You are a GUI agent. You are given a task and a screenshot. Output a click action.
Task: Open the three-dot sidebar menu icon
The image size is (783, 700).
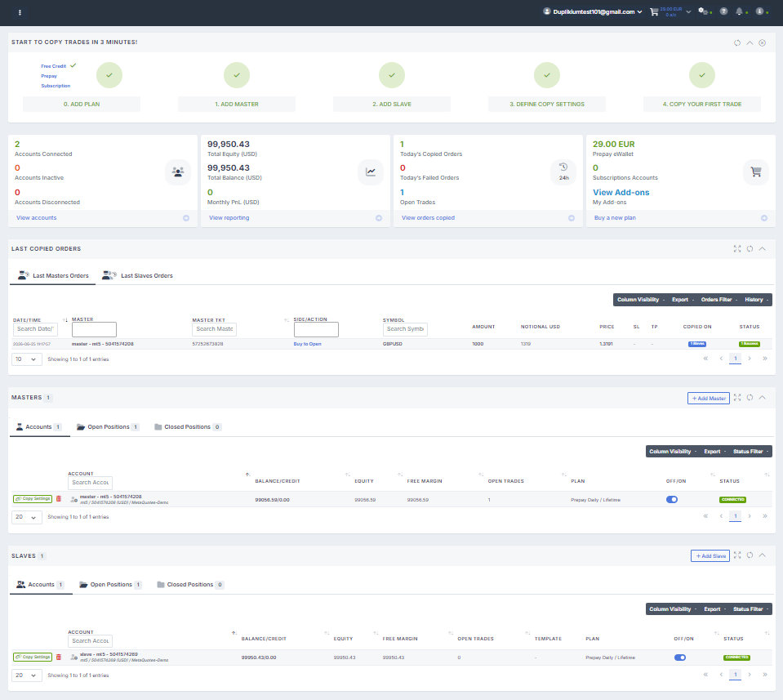point(20,12)
